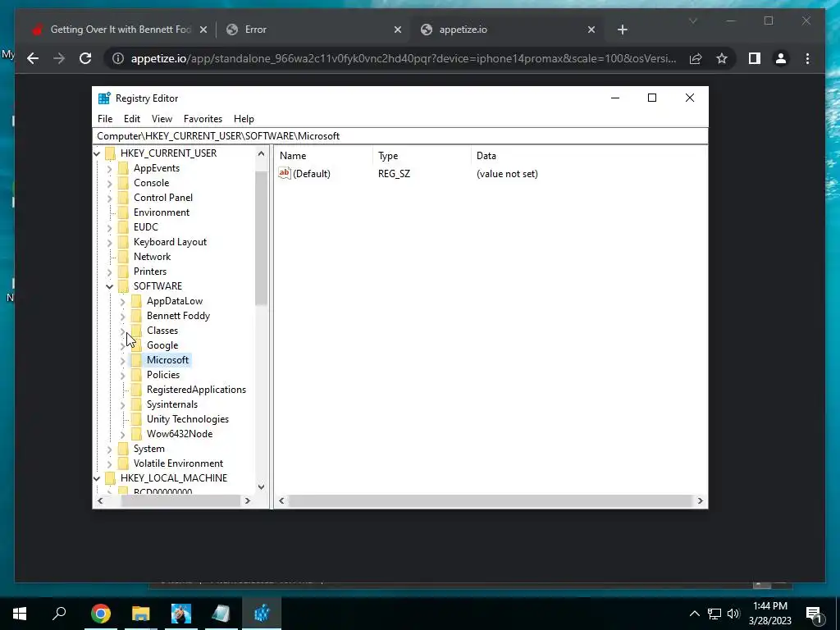Image resolution: width=840 pixels, height=630 pixels.
Task: Click the share page icon in Chrome
Action: coord(696,58)
